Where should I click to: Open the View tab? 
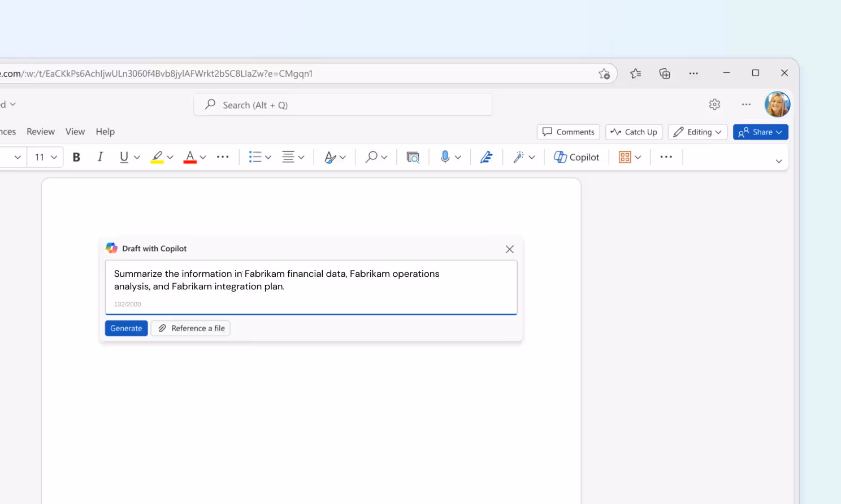75,132
